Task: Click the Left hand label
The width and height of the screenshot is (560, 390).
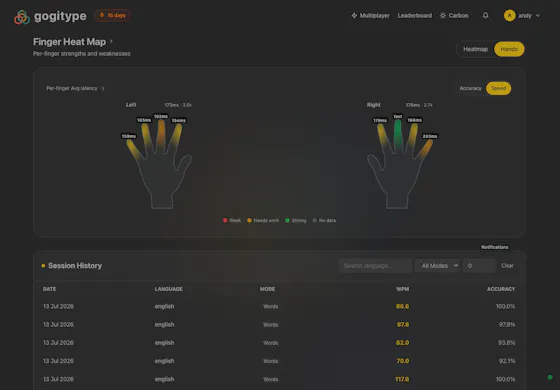Action: 131,105
